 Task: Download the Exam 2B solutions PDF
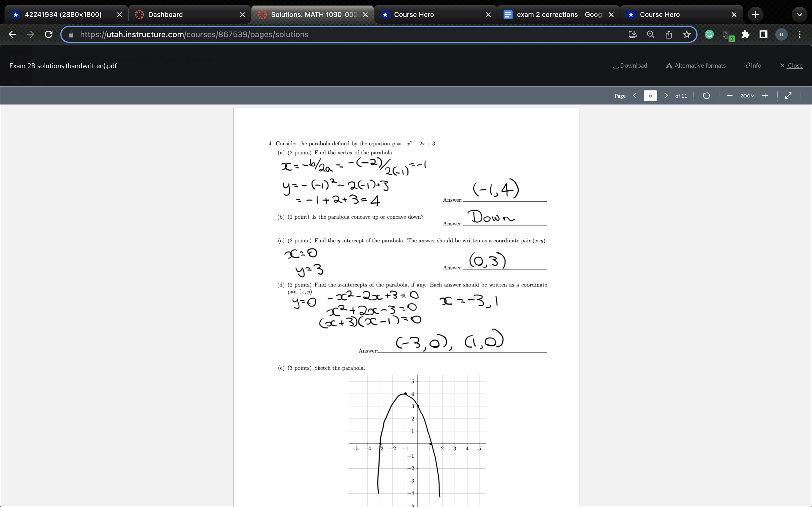pyautogui.click(x=630, y=65)
